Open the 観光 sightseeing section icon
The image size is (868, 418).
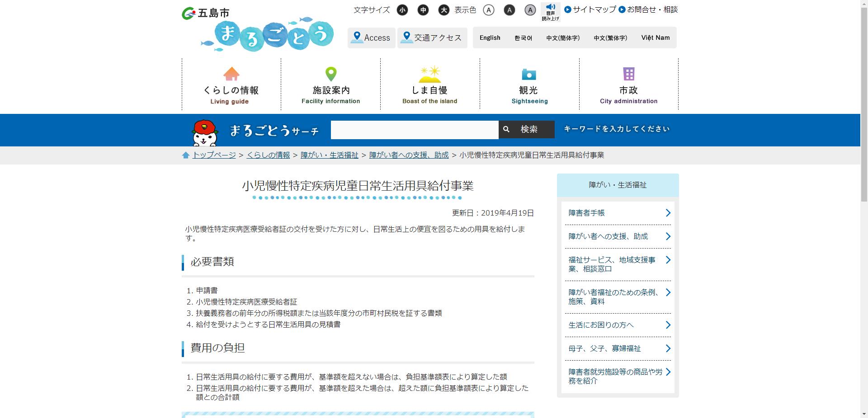tap(529, 74)
